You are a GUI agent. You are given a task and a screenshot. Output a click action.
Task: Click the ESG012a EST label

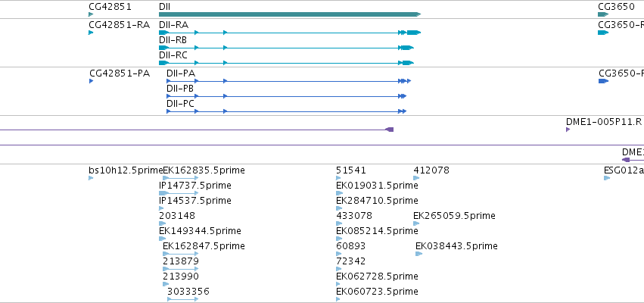[x=624, y=170]
